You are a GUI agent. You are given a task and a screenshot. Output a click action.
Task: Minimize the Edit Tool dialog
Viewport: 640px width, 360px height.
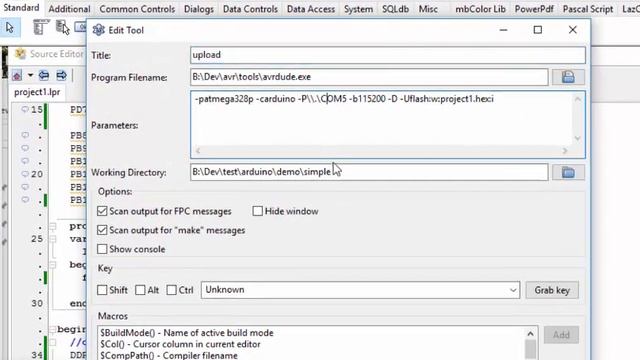503,30
